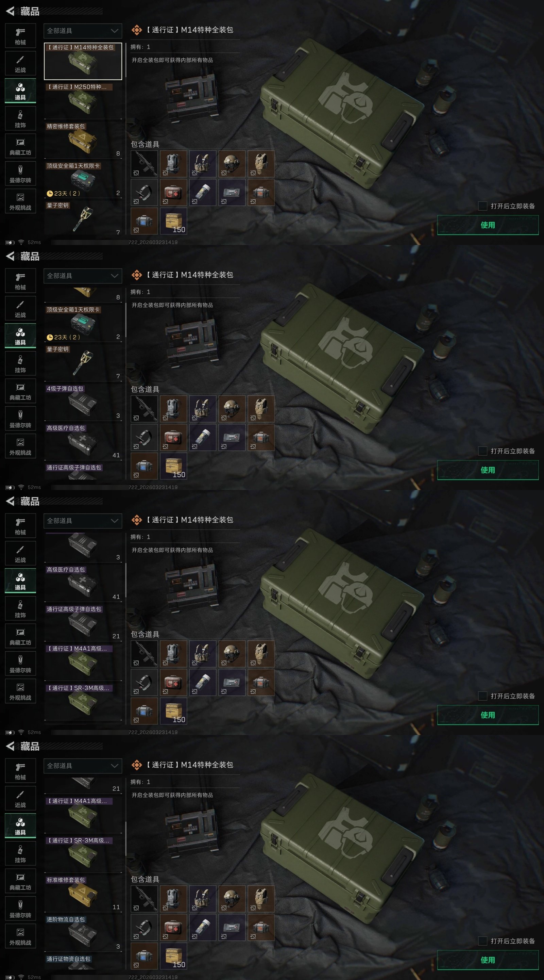
Task: Select helmet item icon in topmost 包含道具 grid
Action: click(x=232, y=164)
